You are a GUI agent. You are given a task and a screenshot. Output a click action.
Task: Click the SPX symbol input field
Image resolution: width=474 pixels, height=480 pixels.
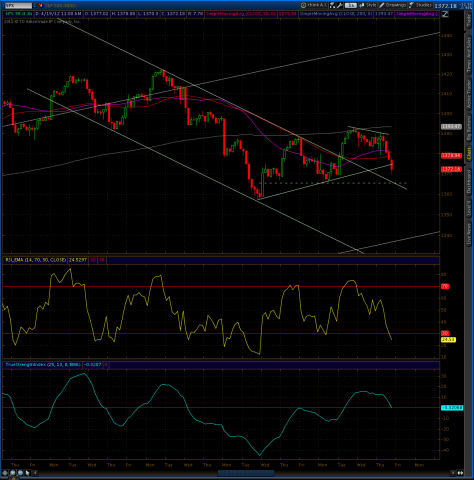click(18, 5)
